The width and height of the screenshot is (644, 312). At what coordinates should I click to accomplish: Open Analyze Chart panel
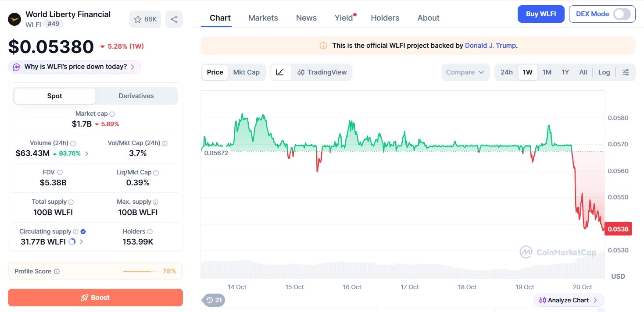(569, 300)
